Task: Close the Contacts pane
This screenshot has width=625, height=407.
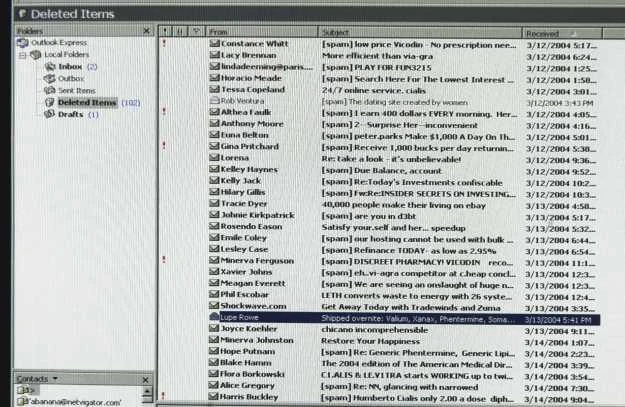Action: [x=146, y=379]
